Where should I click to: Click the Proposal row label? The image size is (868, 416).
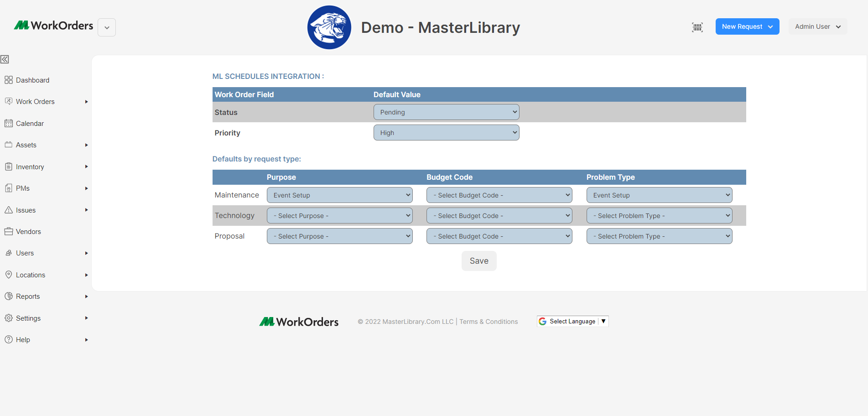(229, 236)
